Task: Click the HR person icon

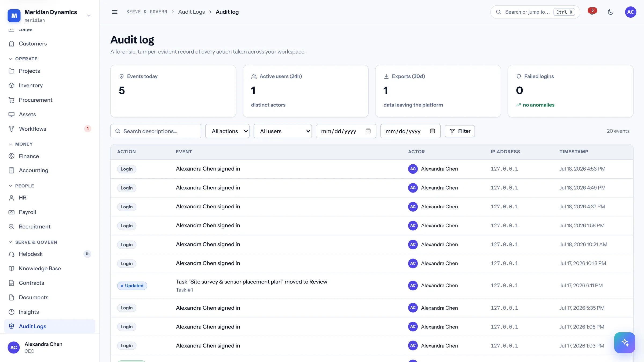Action: pos(11,198)
